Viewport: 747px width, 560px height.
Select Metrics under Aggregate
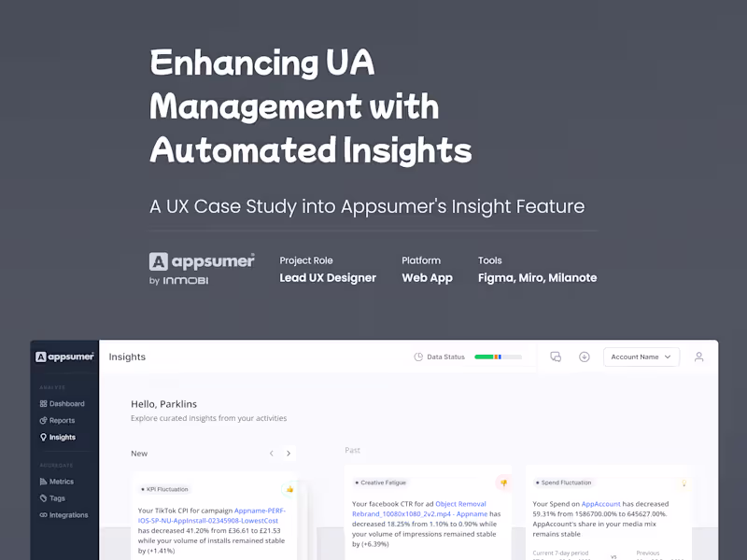[57, 481]
